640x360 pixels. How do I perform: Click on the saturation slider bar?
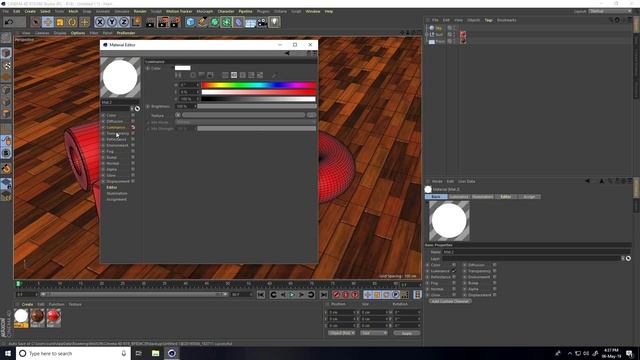pos(258,92)
